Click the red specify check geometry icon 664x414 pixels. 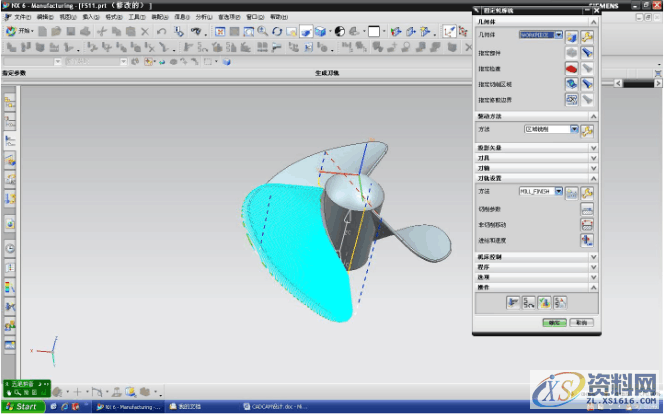click(572, 68)
